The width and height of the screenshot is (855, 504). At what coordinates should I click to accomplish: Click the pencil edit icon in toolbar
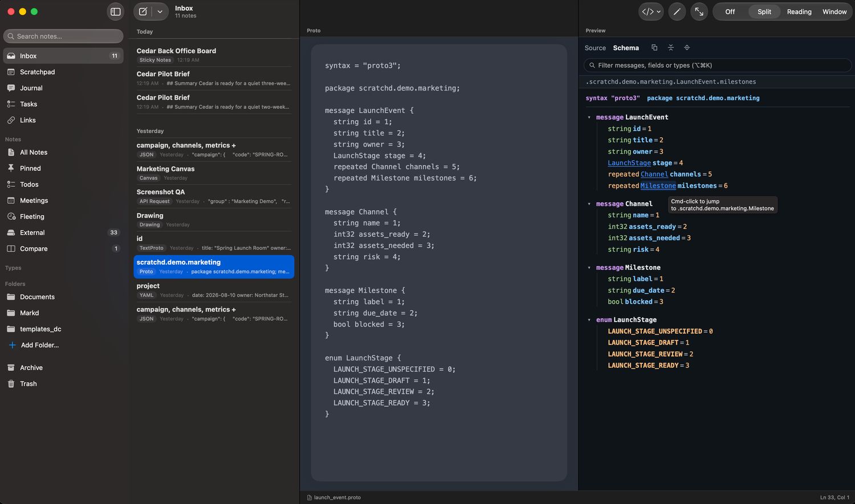677,11
